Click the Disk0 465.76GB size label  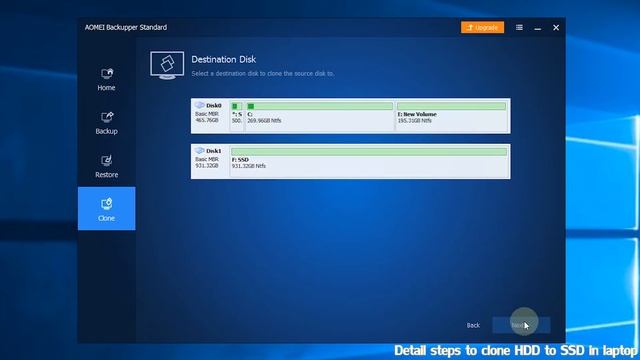tap(207, 120)
